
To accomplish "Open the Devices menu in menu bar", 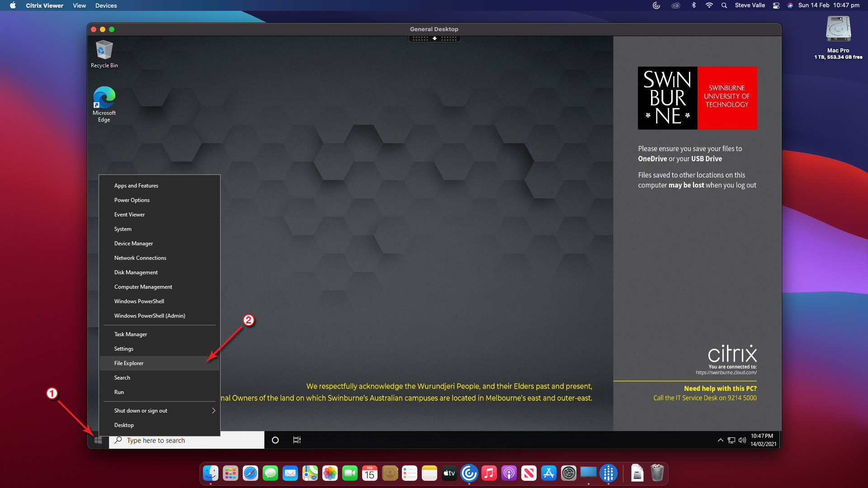I will coord(106,5).
